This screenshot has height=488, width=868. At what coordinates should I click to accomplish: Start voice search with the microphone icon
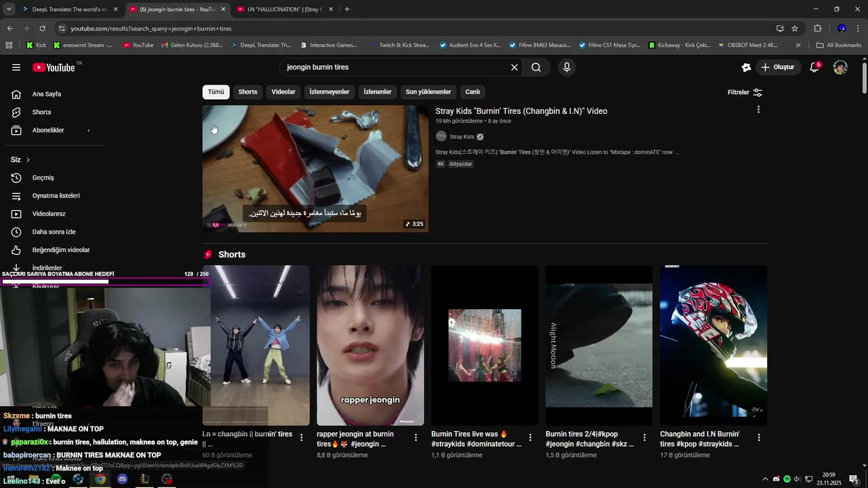567,67
